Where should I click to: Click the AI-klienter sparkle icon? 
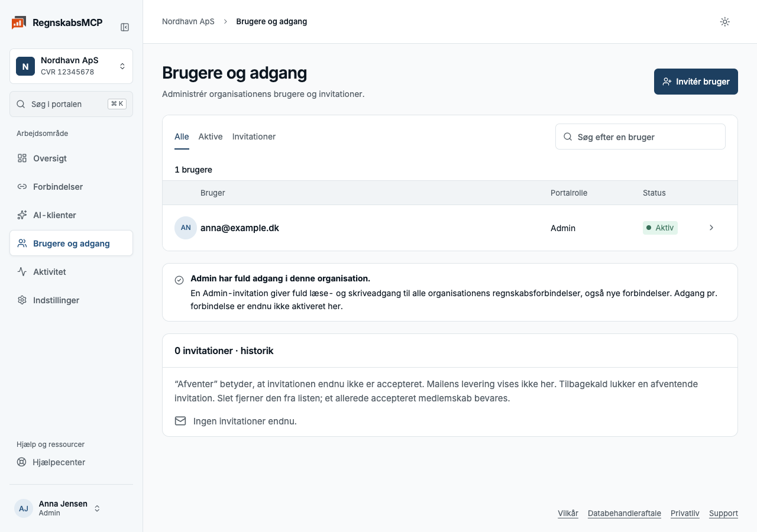pos(22,215)
